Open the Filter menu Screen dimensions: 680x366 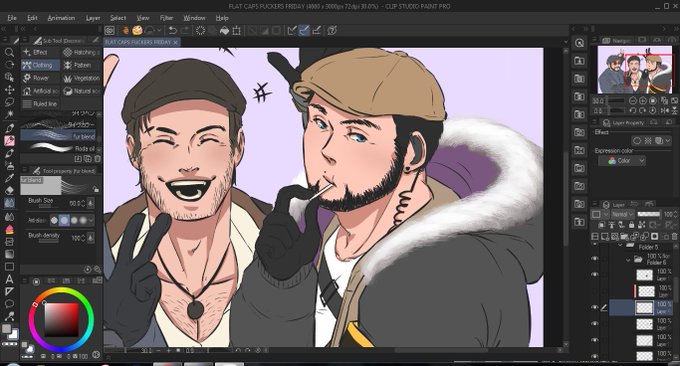pyautogui.click(x=167, y=18)
